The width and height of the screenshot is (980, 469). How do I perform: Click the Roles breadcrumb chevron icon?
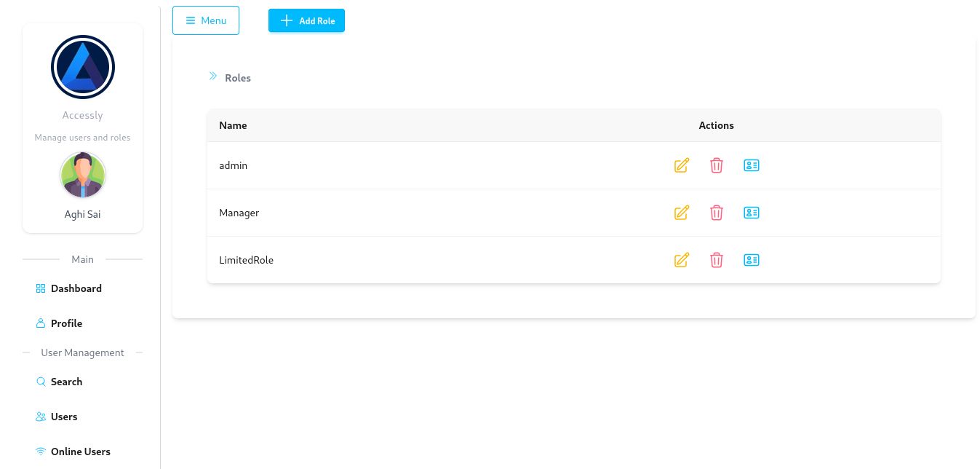click(x=213, y=76)
